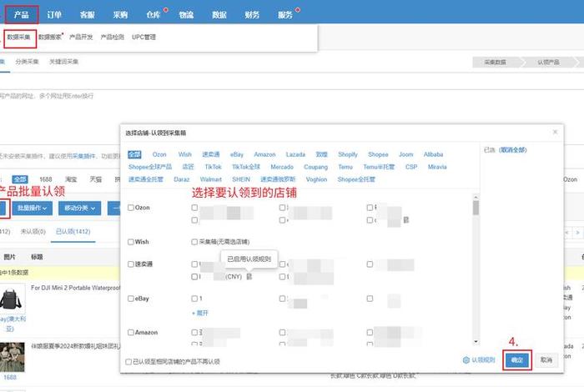
Task: Switch to 数据采集 submenu item
Action: [20, 38]
